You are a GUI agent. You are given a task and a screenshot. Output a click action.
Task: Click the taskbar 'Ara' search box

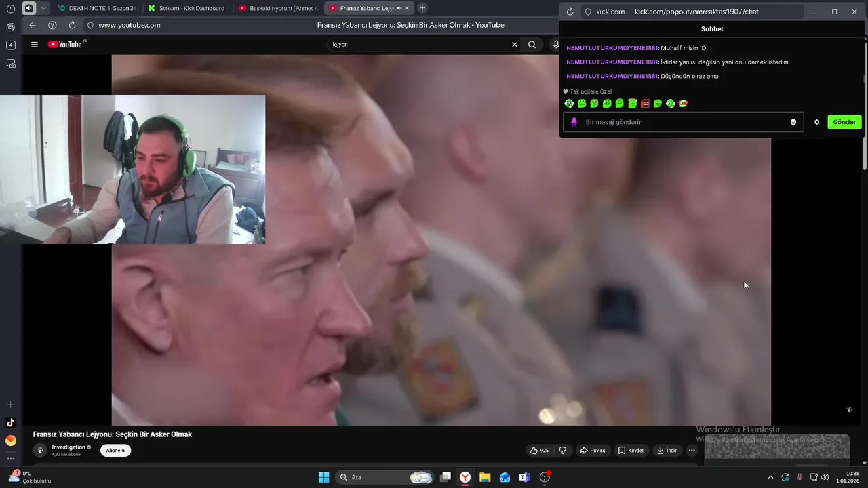tap(384, 477)
